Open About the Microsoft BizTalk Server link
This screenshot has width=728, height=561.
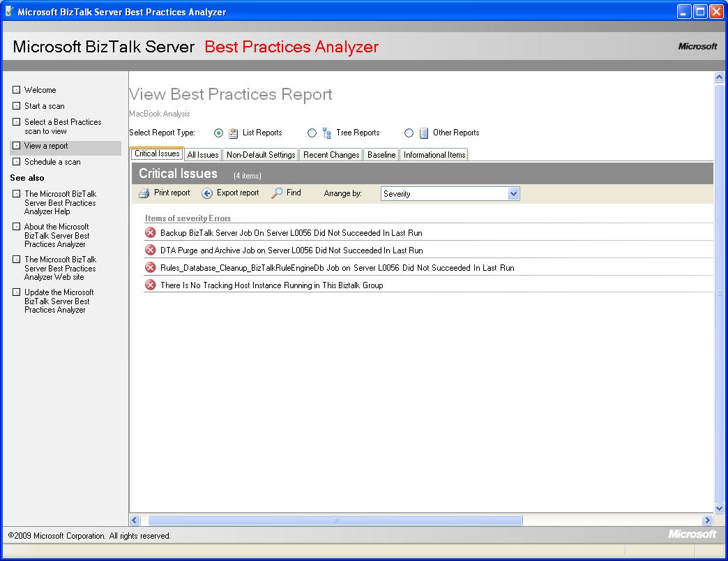point(56,235)
